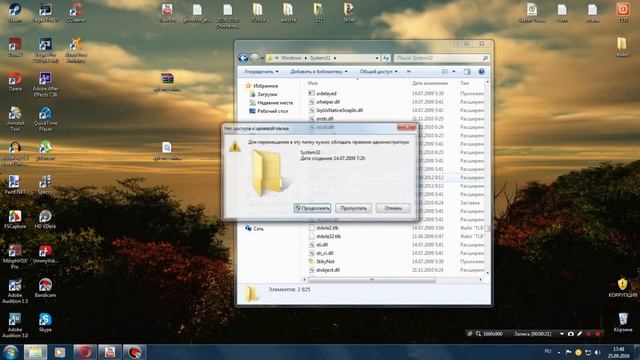Click the Windows Start button
The width and height of the screenshot is (640, 360).
[11, 352]
